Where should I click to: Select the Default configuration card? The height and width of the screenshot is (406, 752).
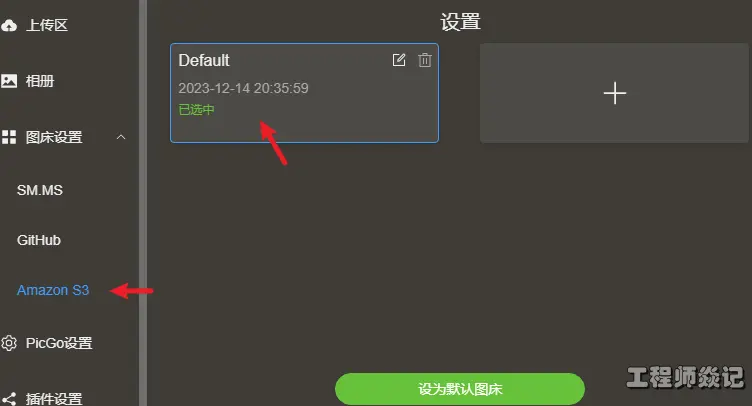tap(305, 93)
